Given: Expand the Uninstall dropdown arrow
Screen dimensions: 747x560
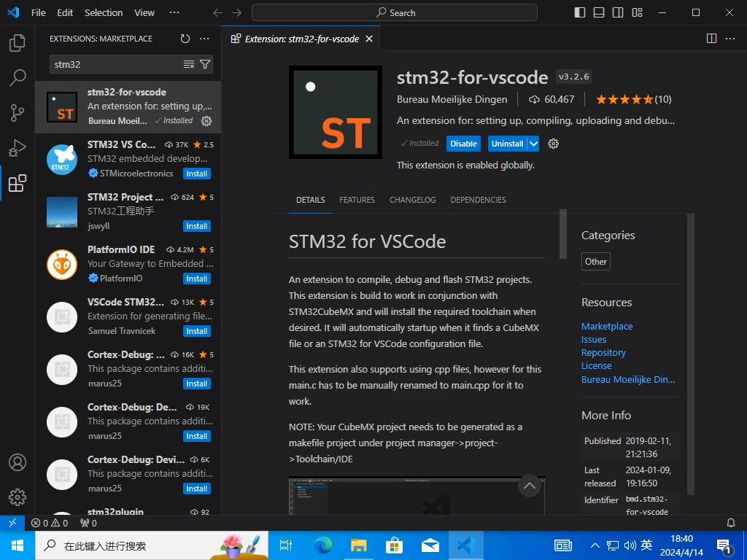Looking at the screenshot, I should [533, 144].
